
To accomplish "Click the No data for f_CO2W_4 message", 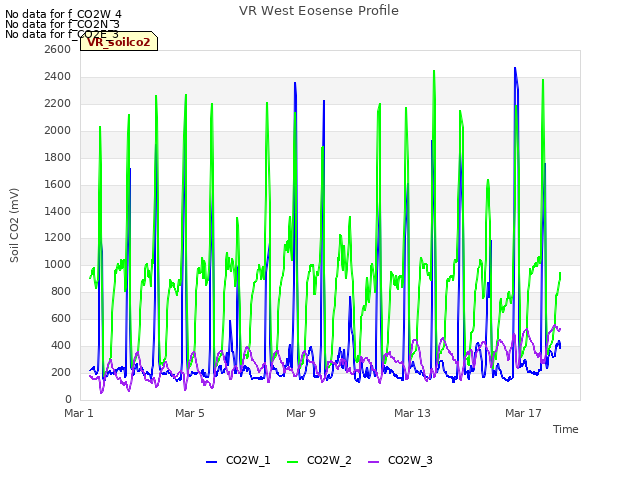I will 63,14.
